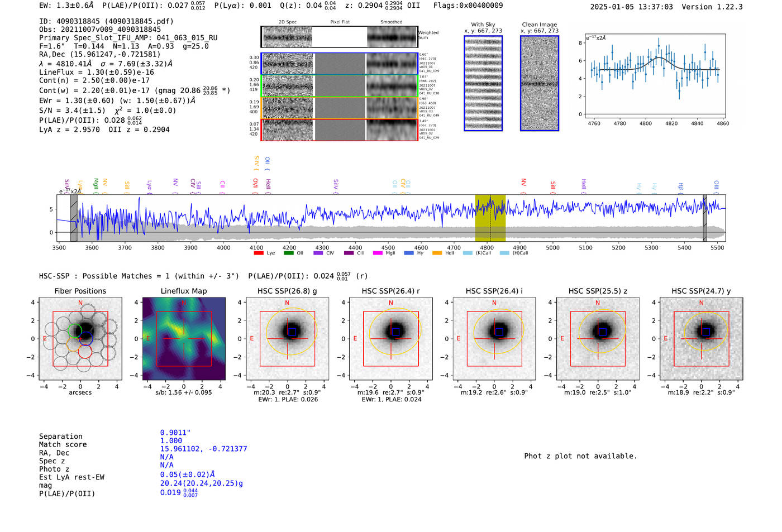Screen dimensions: 782x532
Task: Open the HSC SSP(25.5) z cutout
Action: (x=598, y=339)
